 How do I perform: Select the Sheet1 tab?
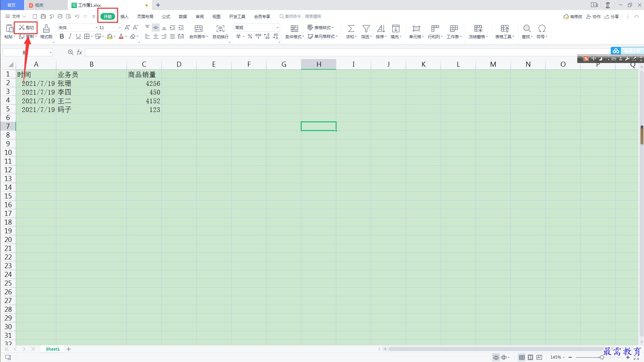[x=53, y=349]
